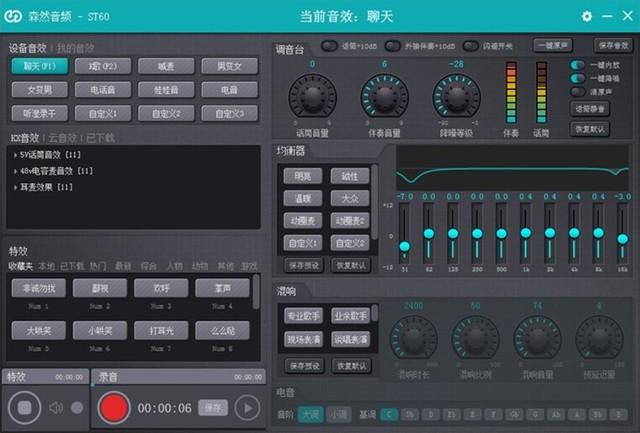Click the 16k equalizer slider handle
The height and width of the screenshot is (433, 640).
coord(622,239)
